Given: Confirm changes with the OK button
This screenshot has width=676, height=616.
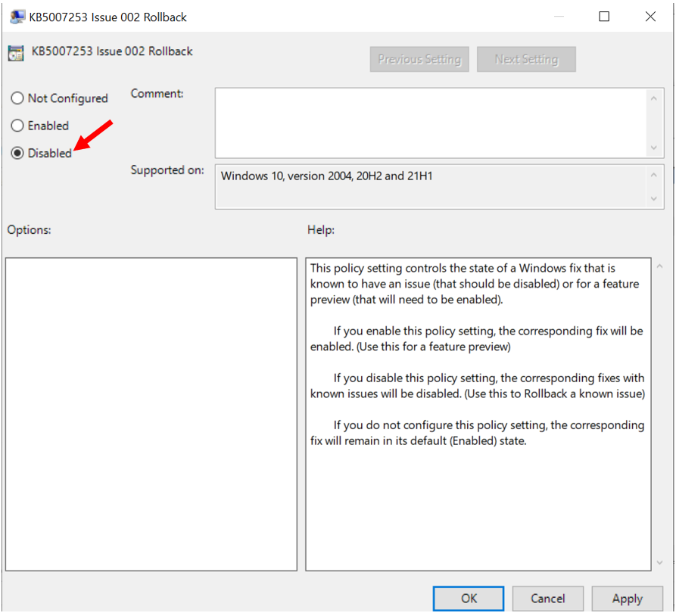Looking at the screenshot, I should [468, 599].
